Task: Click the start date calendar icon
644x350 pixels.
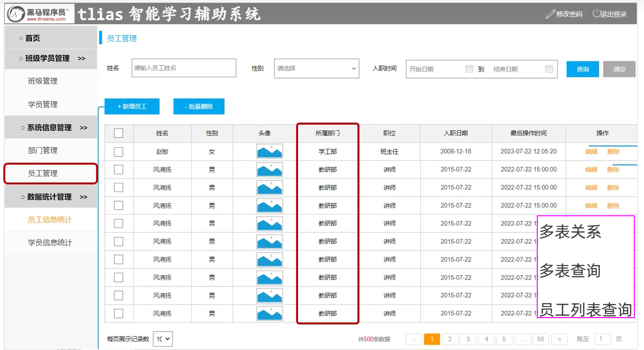Action: 469,69
